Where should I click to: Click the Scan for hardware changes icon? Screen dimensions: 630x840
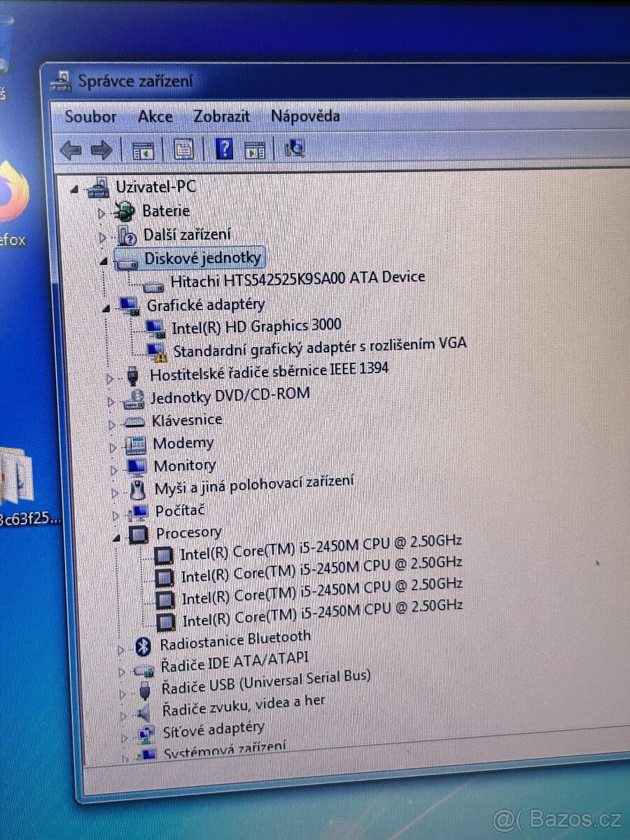pos(294,148)
